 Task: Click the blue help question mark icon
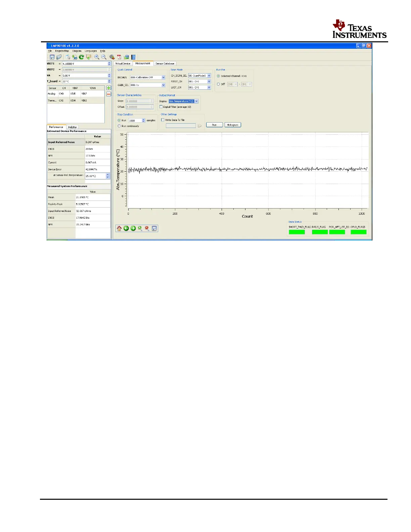[133, 57]
